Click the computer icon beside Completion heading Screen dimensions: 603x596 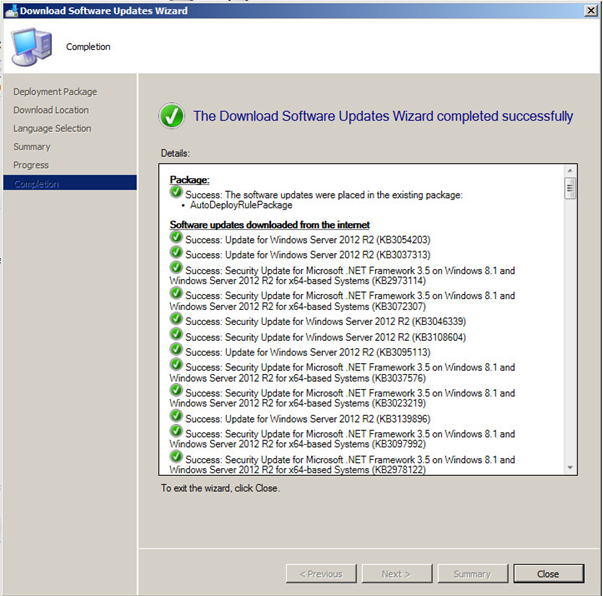click(x=32, y=47)
